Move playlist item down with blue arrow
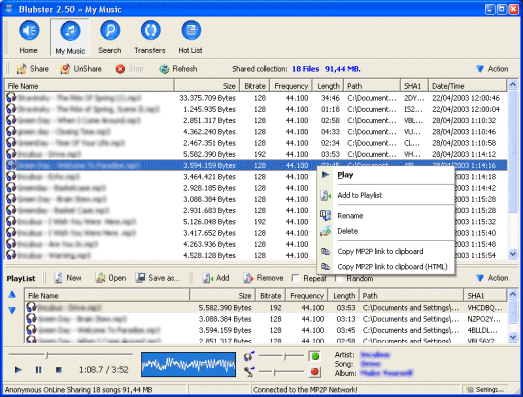The height and width of the screenshot is (397, 523). click(12, 310)
